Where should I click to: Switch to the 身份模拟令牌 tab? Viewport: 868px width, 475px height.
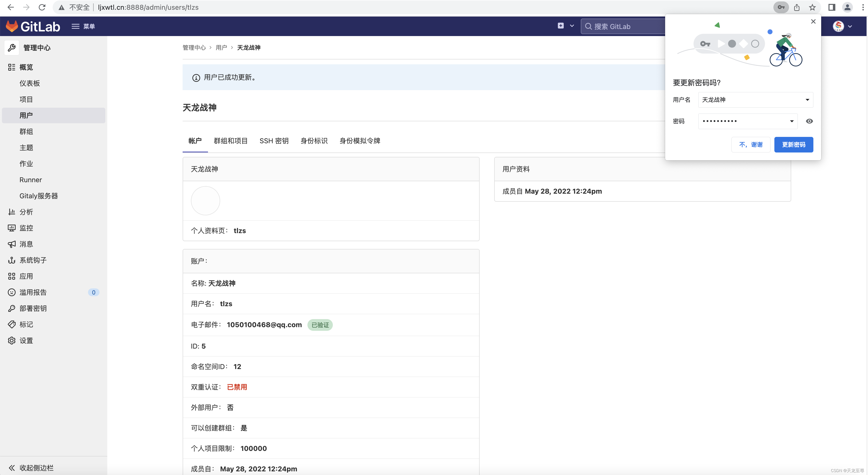[x=360, y=141]
